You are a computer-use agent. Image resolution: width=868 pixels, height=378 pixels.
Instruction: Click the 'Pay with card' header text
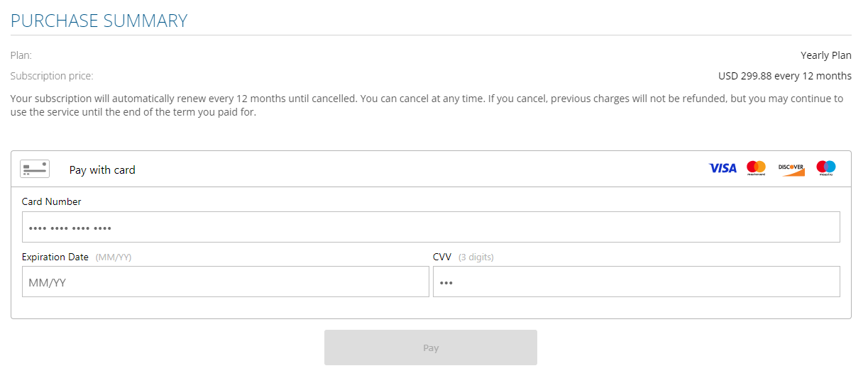coord(102,170)
